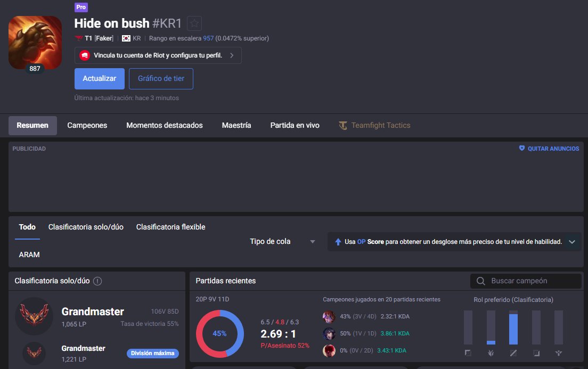The height and width of the screenshot is (369, 588).
Task: Click the Korean flag icon
Action: pos(126,38)
